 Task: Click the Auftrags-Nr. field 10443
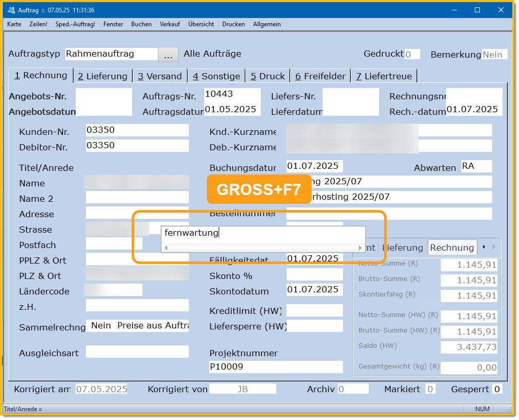[232, 94]
